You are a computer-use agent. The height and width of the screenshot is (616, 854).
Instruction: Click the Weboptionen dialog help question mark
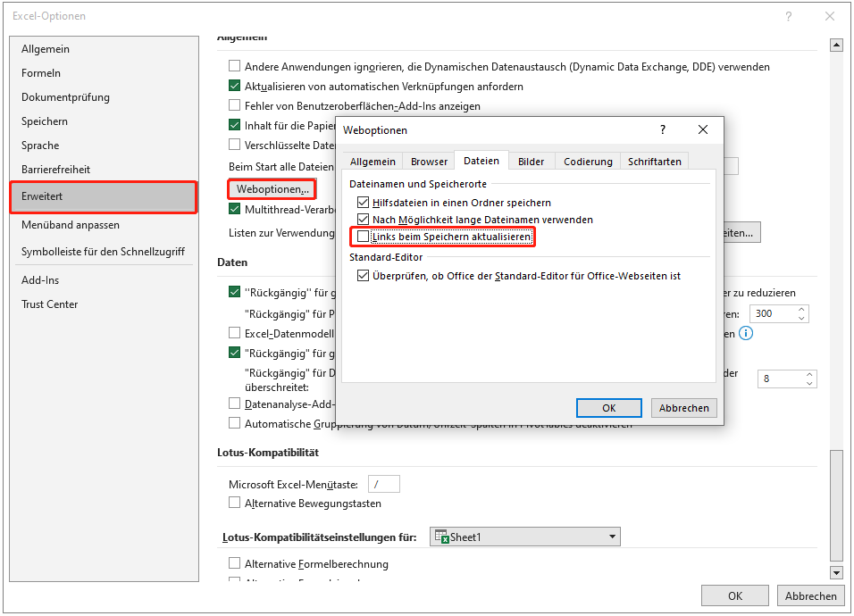[x=662, y=129]
